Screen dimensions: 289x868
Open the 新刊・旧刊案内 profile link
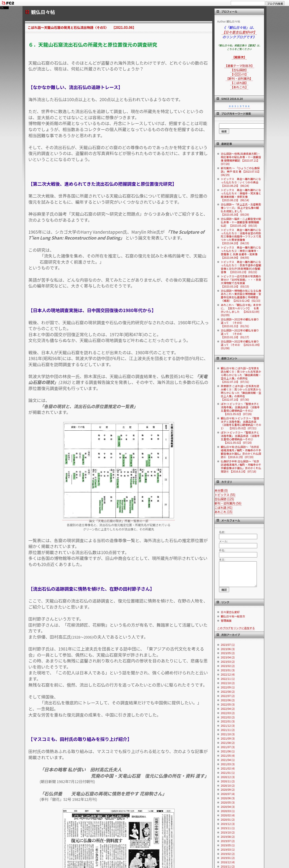[x=239, y=78]
